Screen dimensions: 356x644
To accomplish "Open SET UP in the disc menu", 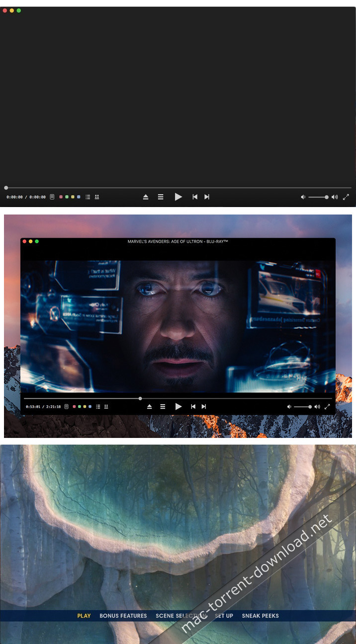I will 224,616.
